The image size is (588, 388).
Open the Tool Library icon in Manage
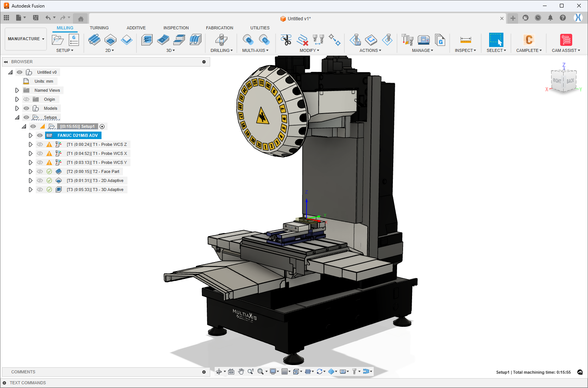(407, 40)
